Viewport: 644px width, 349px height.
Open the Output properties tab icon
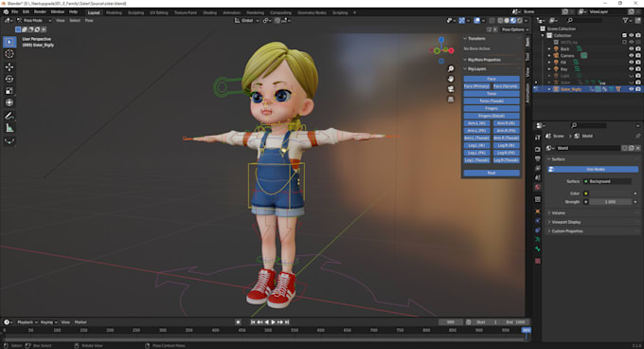coord(538,158)
